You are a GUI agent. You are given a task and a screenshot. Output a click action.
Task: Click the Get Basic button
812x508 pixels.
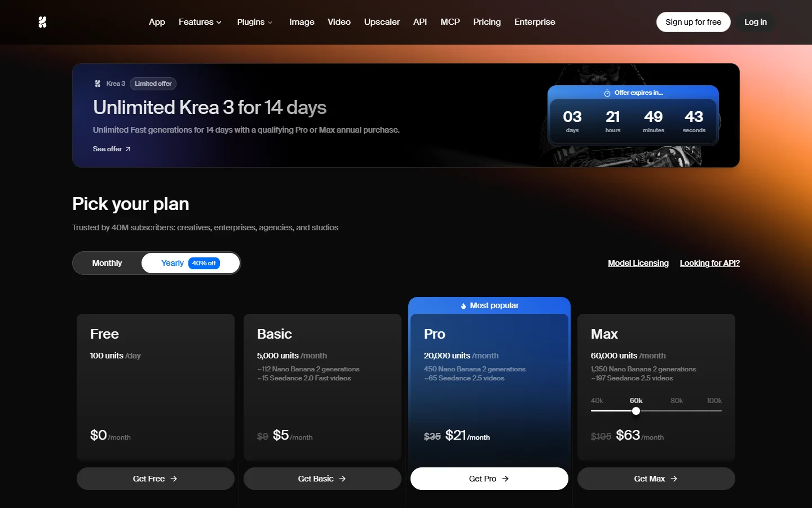[x=323, y=479]
